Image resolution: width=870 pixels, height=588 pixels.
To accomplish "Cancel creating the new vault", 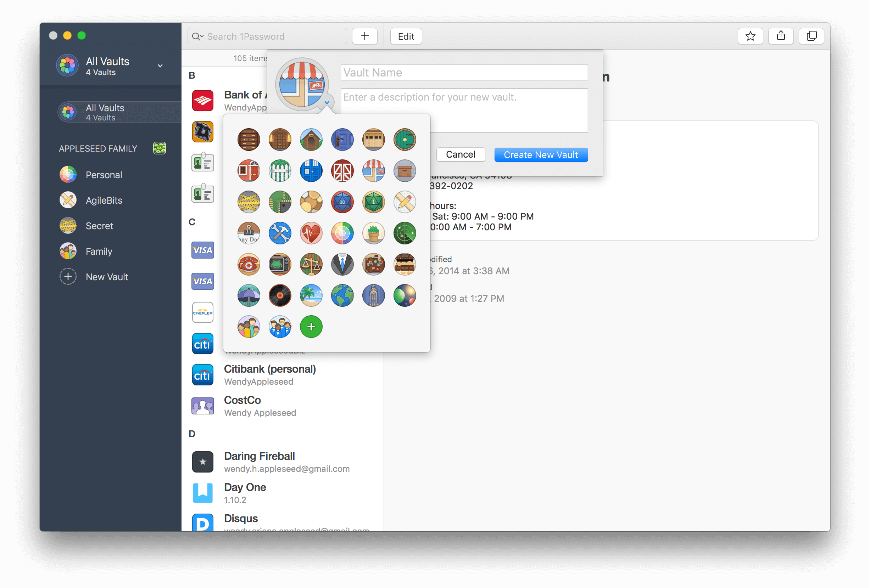I will point(461,154).
